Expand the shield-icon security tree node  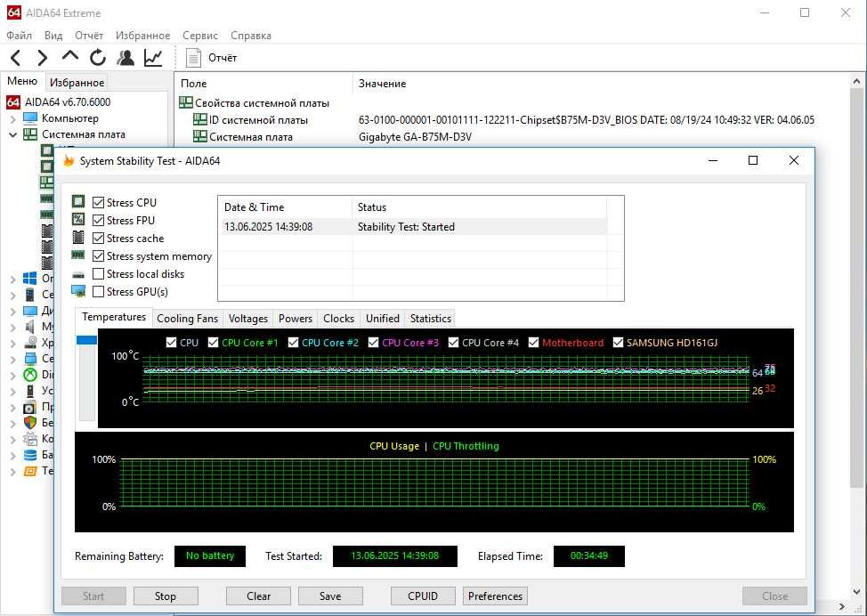coord(13,423)
